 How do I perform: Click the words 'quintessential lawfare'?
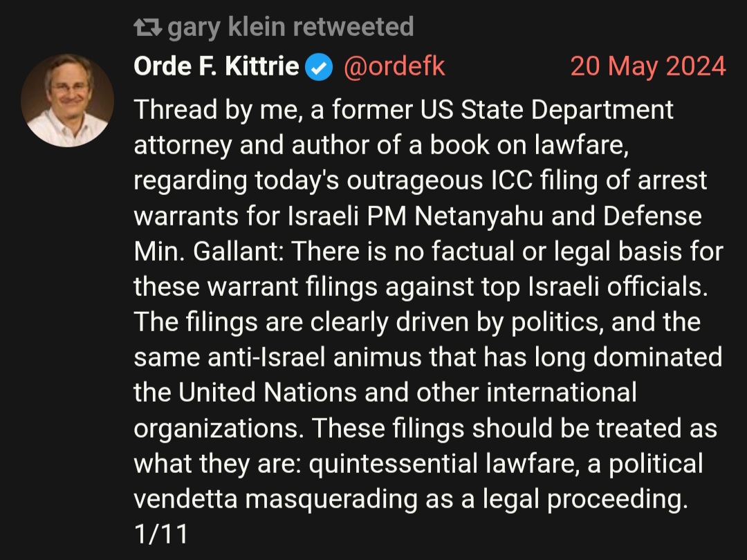[x=441, y=465]
